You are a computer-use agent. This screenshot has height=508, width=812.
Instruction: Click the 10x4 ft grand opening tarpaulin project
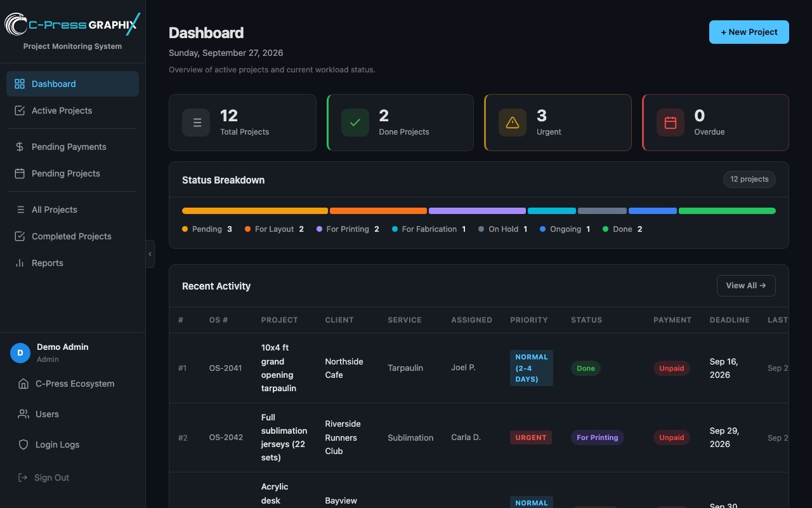point(278,368)
